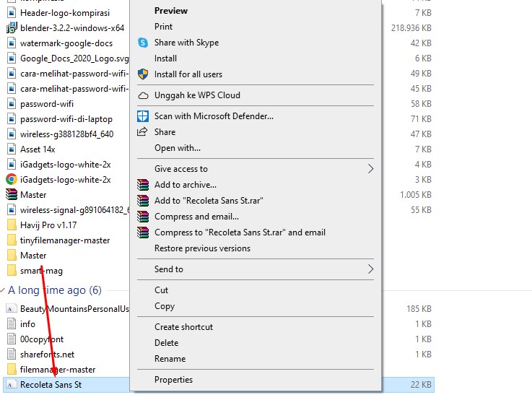This screenshot has width=532, height=400.
Task: Choose Rename in the context menu
Action: (x=170, y=359)
